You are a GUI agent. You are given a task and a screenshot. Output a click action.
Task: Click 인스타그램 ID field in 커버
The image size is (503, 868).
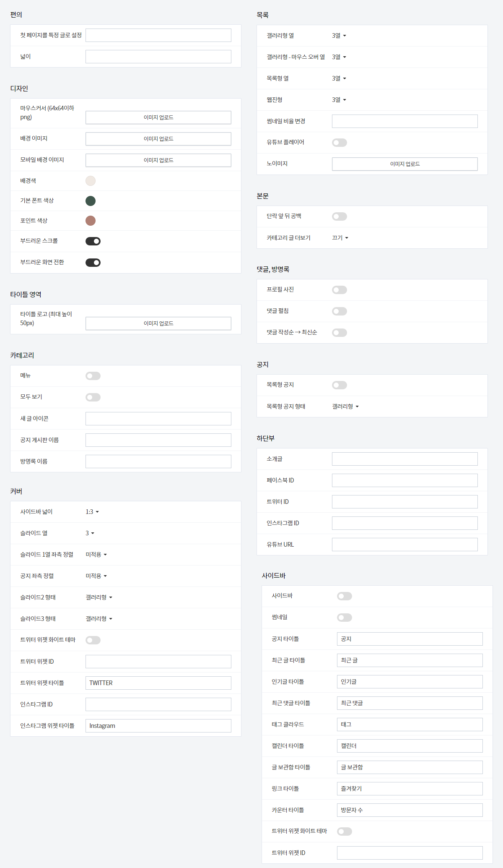pos(158,704)
